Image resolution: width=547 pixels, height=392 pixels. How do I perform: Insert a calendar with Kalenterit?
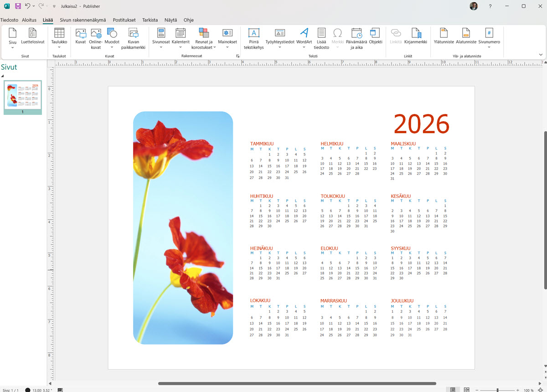point(181,36)
